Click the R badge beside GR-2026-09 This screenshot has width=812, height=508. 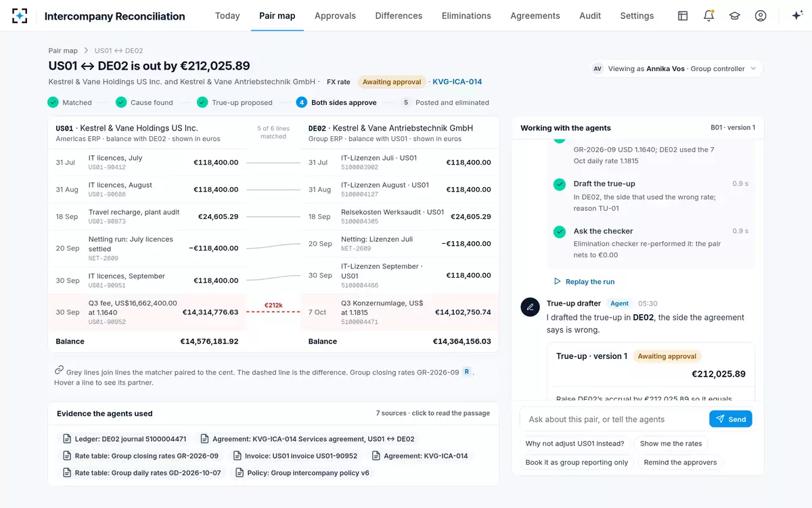coord(467,372)
